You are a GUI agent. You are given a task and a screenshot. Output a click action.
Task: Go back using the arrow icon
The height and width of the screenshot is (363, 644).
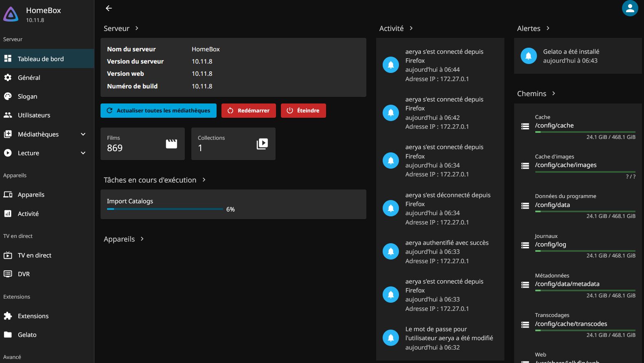pyautogui.click(x=109, y=8)
